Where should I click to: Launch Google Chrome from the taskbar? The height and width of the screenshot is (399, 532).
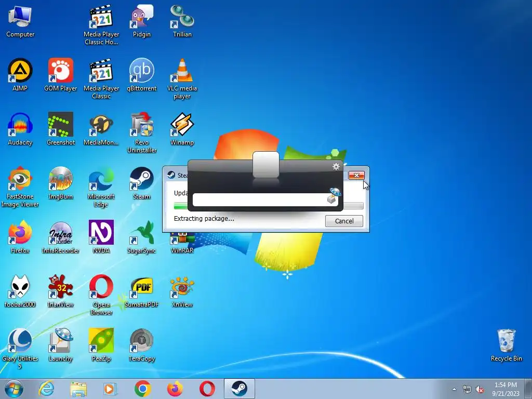pyautogui.click(x=143, y=389)
